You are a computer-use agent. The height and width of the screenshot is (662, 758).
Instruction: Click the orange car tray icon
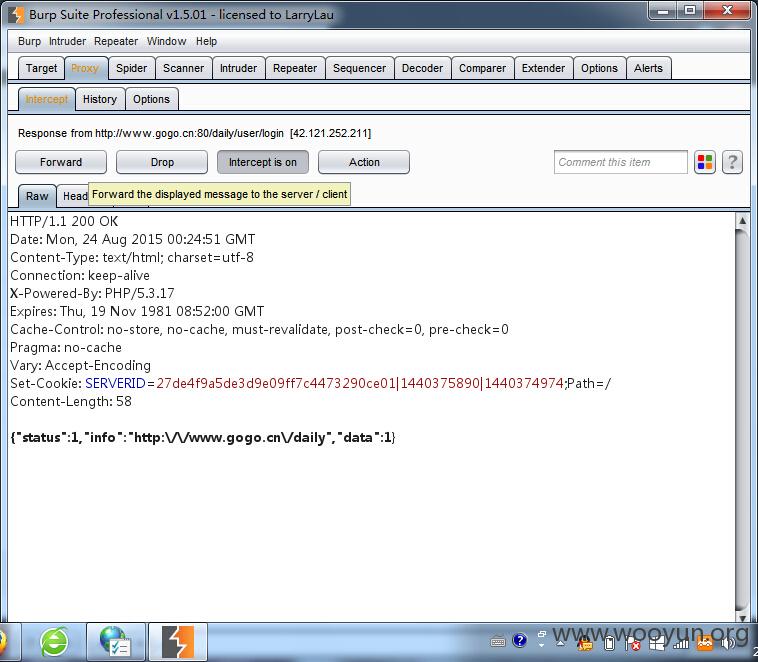pyautogui.click(x=704, y=643)
